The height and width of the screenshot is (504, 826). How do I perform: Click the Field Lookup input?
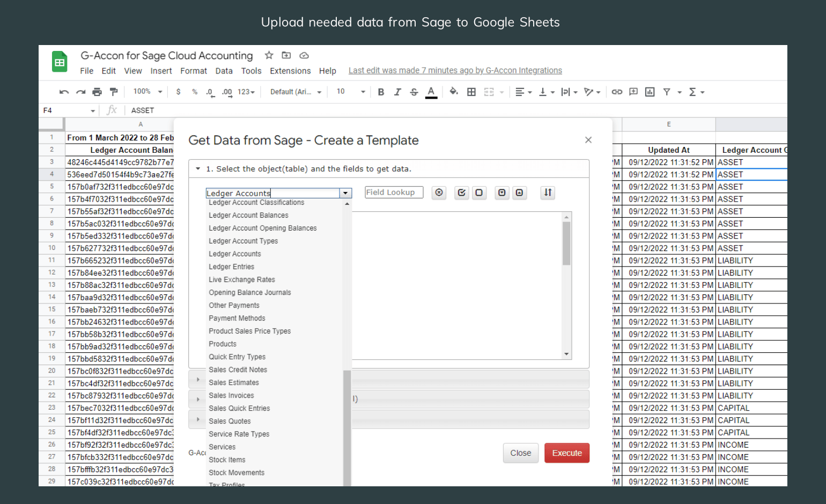pyautogui.click(x=394, y=192)
